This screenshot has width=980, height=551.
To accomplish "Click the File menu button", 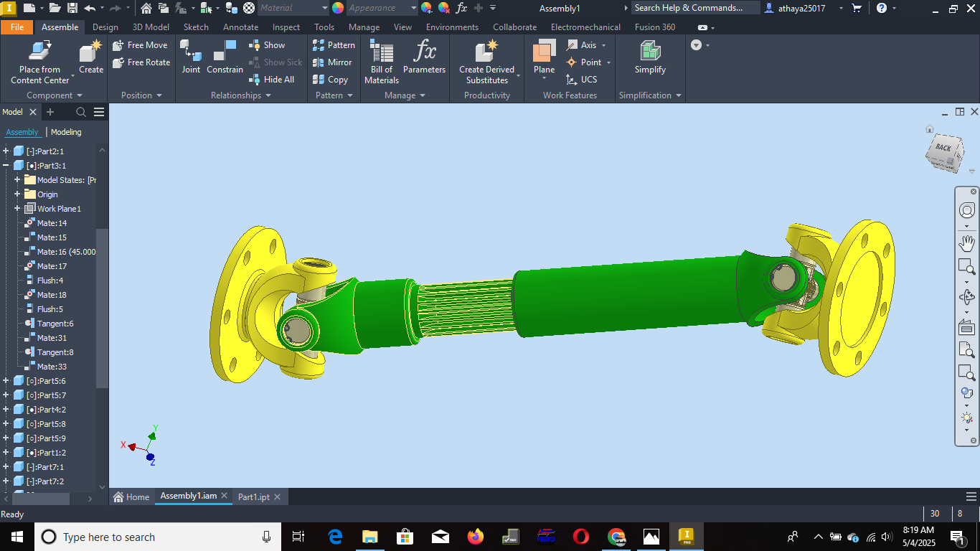I will tap(17, 27).
